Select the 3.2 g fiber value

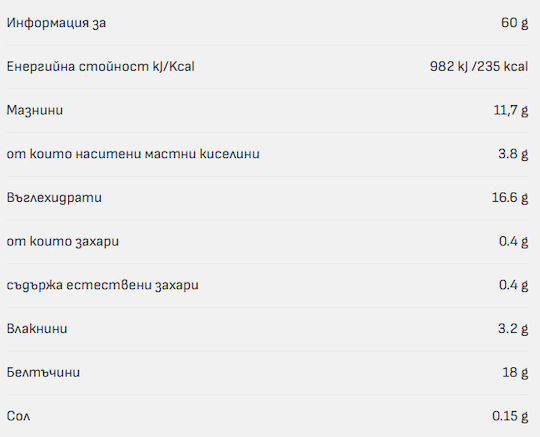(x=513, y=329)
